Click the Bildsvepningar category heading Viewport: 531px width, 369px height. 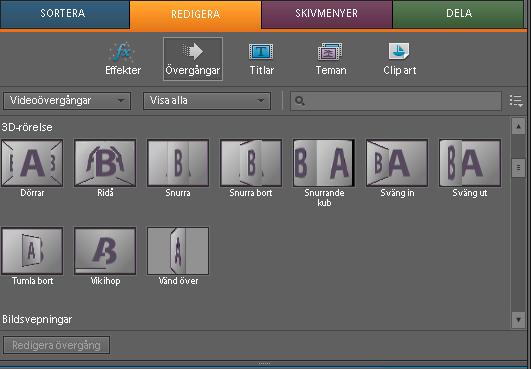[37, 319]
